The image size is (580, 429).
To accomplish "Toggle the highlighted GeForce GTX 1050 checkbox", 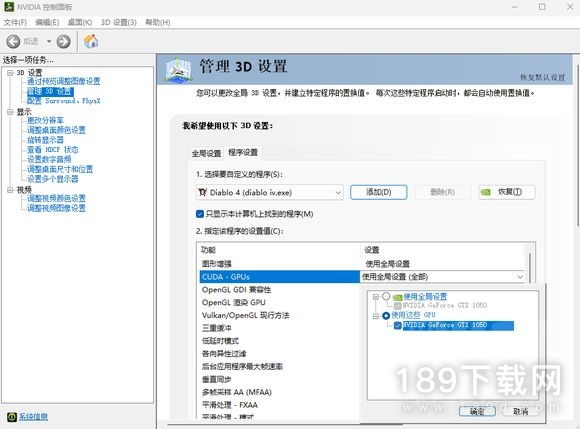I will (398, 325).
